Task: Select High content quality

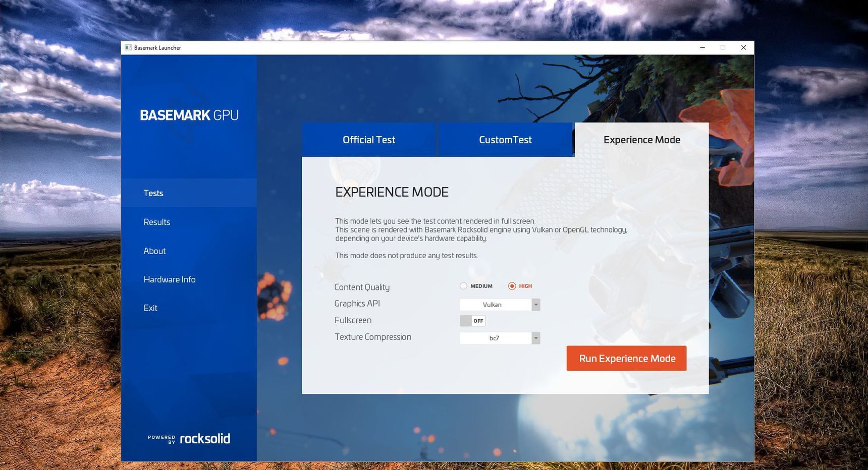Action: [512, 286]
